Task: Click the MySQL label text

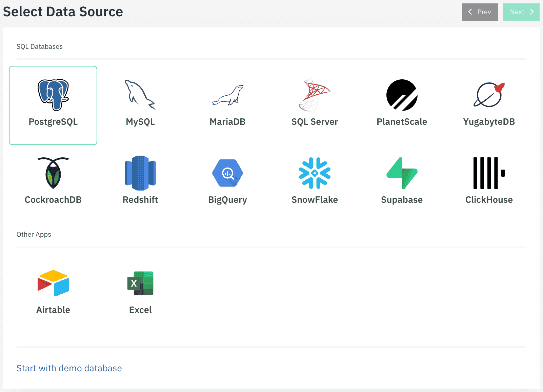Action: (140, 122)
